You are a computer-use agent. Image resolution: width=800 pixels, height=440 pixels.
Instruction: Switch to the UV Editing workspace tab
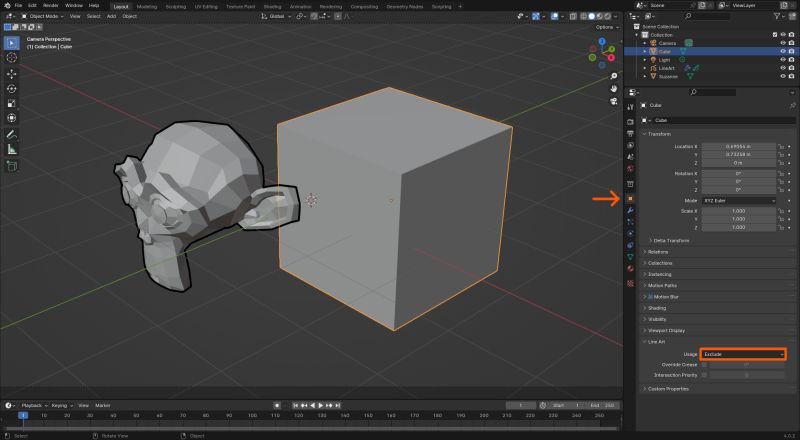pos(206,7)
